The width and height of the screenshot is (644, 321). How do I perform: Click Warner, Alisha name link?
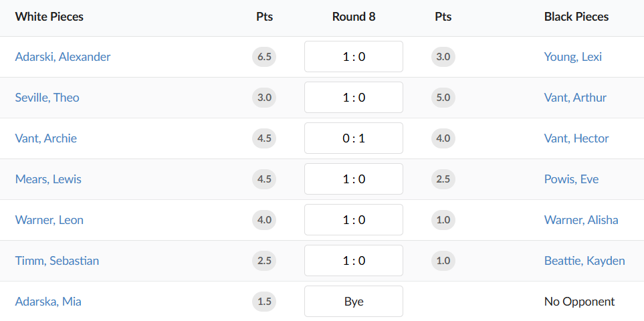tap(580, 220)
